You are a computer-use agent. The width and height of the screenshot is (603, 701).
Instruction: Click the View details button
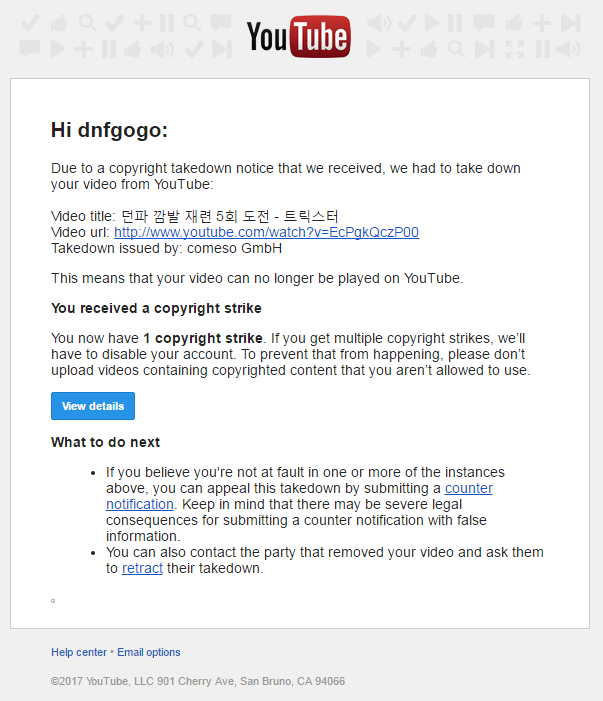(x=93, y=406)
